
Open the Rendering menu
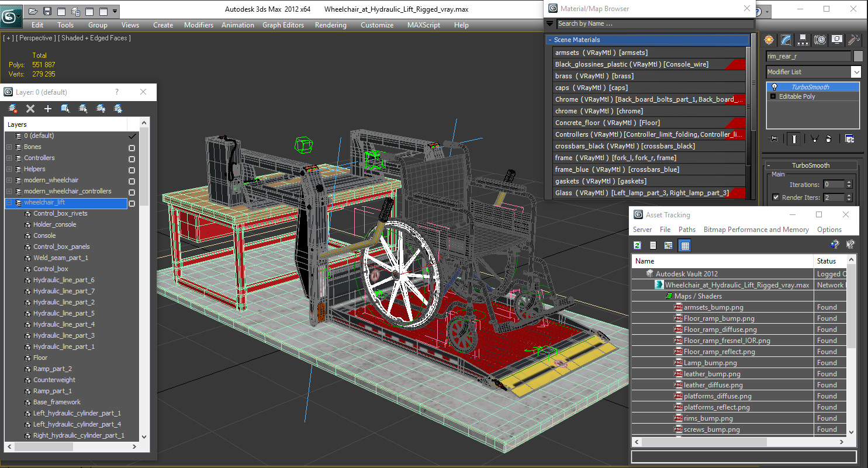coord(330,25)
